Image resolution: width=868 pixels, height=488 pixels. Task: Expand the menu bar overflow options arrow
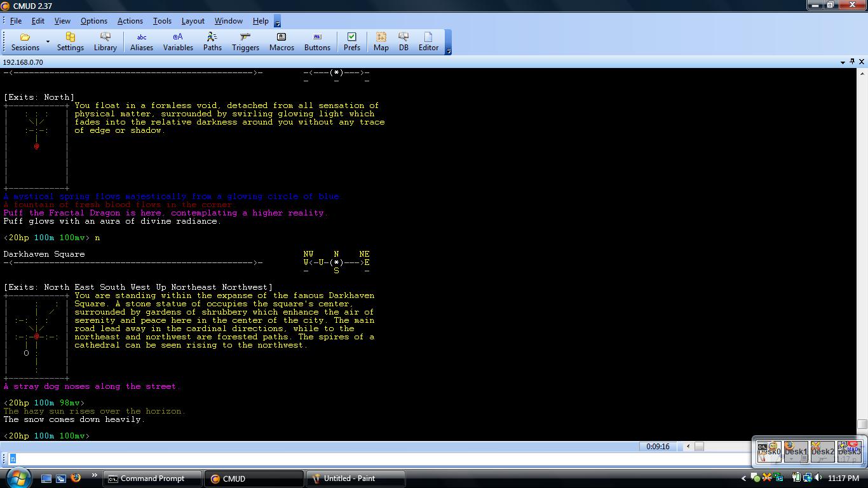point(277,22)
